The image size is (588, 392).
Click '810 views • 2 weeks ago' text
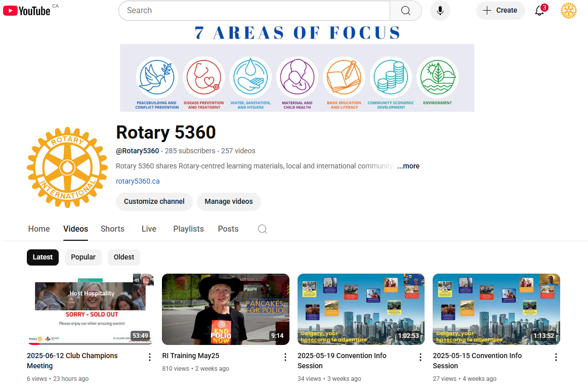click(x=195, y=369)
